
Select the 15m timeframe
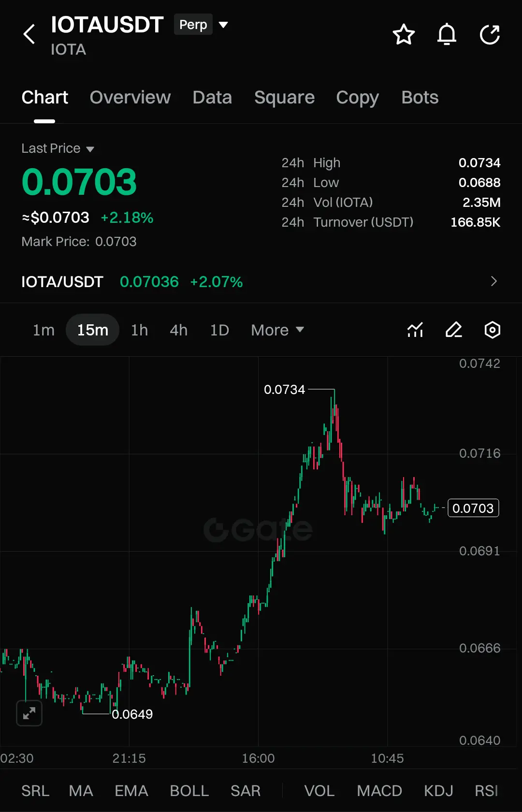[92, 330]
